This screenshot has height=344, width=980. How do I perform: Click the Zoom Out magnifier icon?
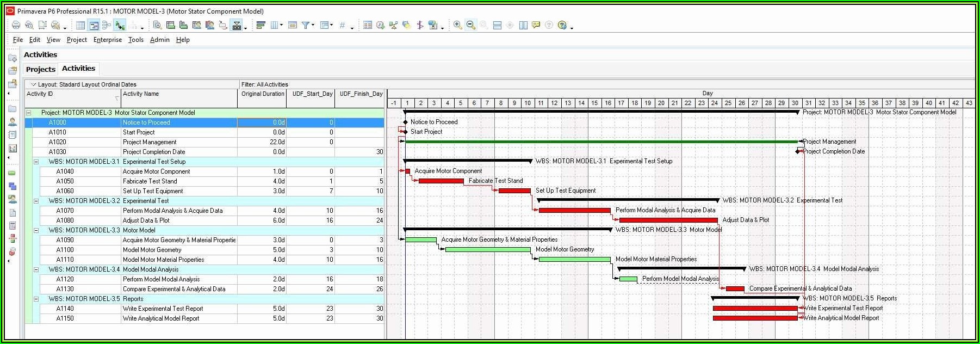point(471,25)
